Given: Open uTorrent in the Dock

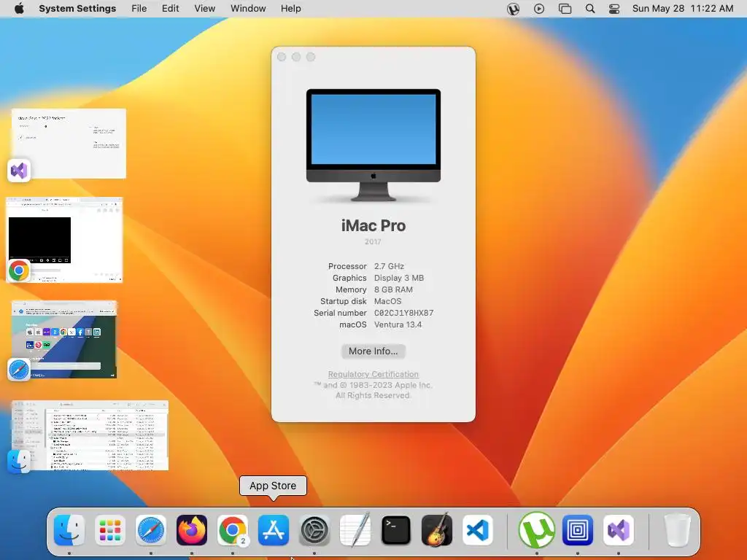Looking at the screenshot, I should pos(536,530).
